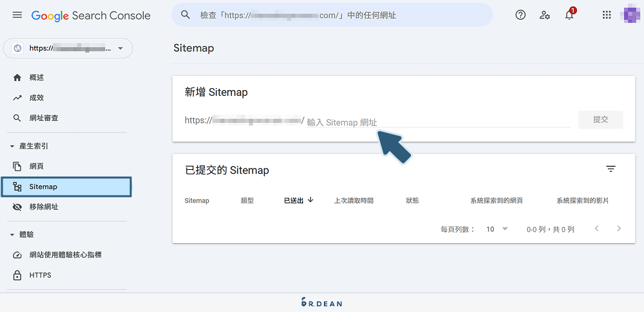
Task: Collapse the 產生索引 section
Action: pyautogui.click(x=29, y=146)
